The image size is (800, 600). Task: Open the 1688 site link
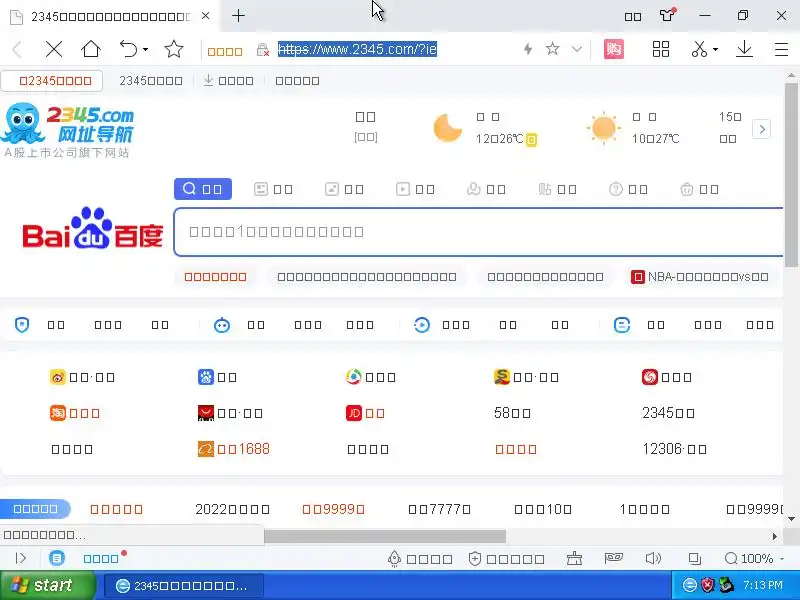(x=234, y=449)
